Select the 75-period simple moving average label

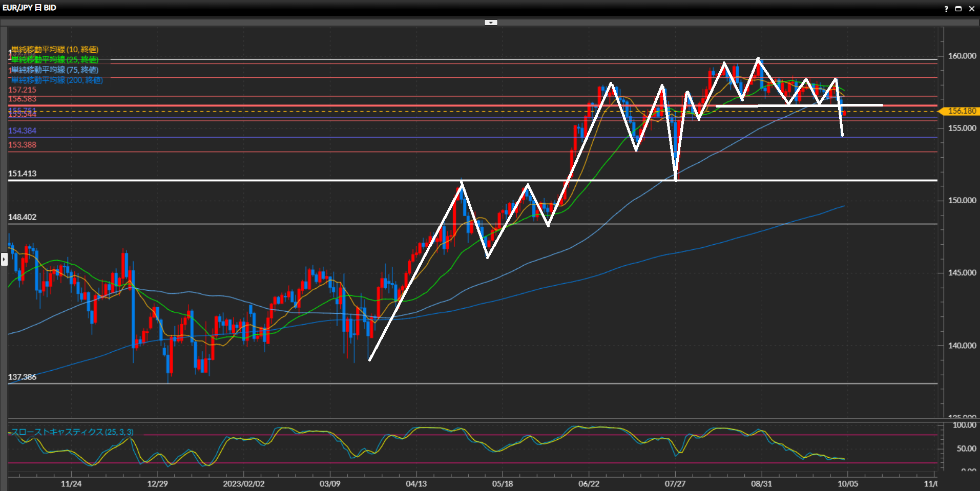coord(55,70)
